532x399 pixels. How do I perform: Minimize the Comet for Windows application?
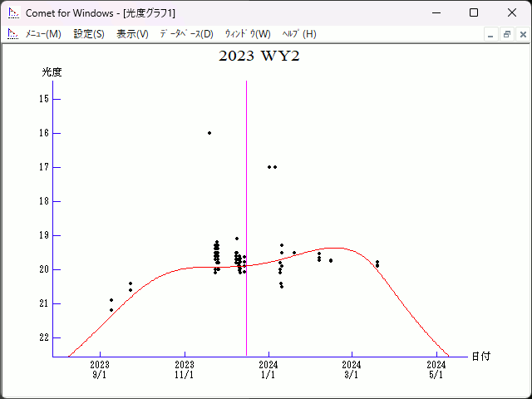[436, 12]
